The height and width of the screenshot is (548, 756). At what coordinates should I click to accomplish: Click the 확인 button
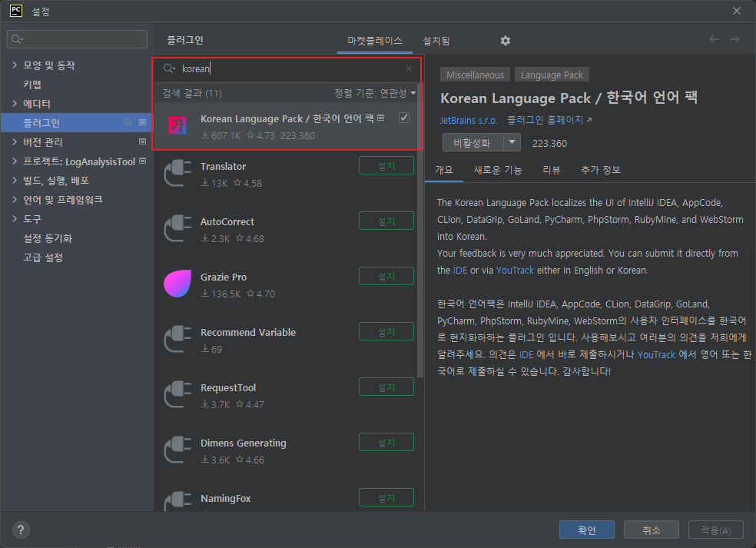[x=587, y=530]
